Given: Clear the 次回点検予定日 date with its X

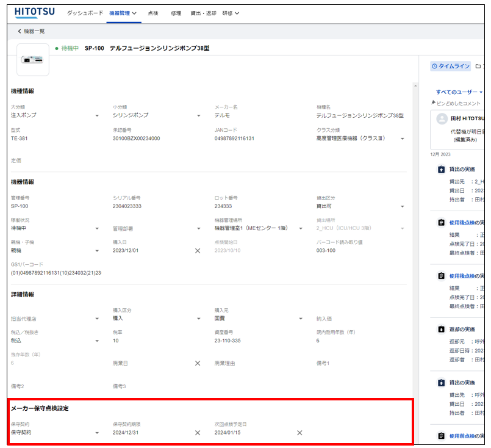Looking at the screenshot, I should tap(299, 433).
